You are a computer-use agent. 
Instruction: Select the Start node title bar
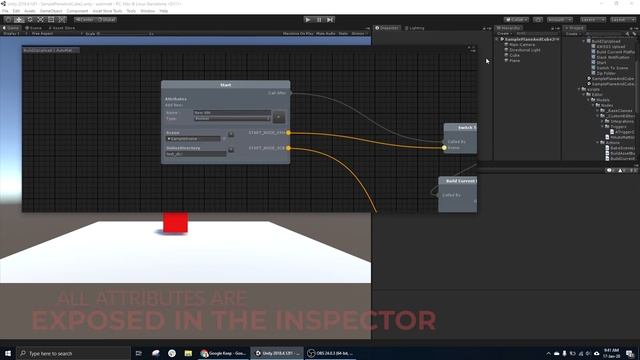[226, 85]
